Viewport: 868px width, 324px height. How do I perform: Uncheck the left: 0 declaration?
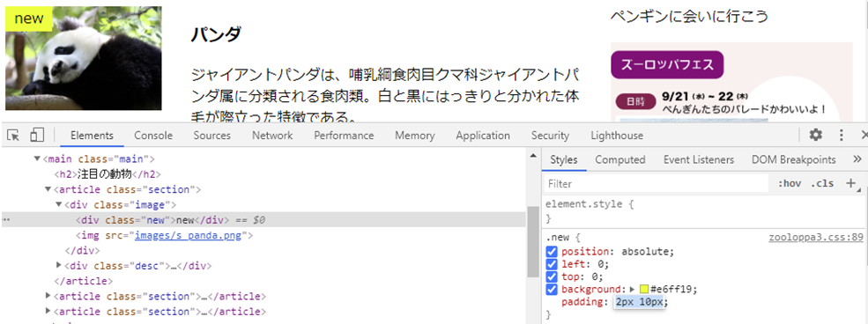(x=552, y=264)
